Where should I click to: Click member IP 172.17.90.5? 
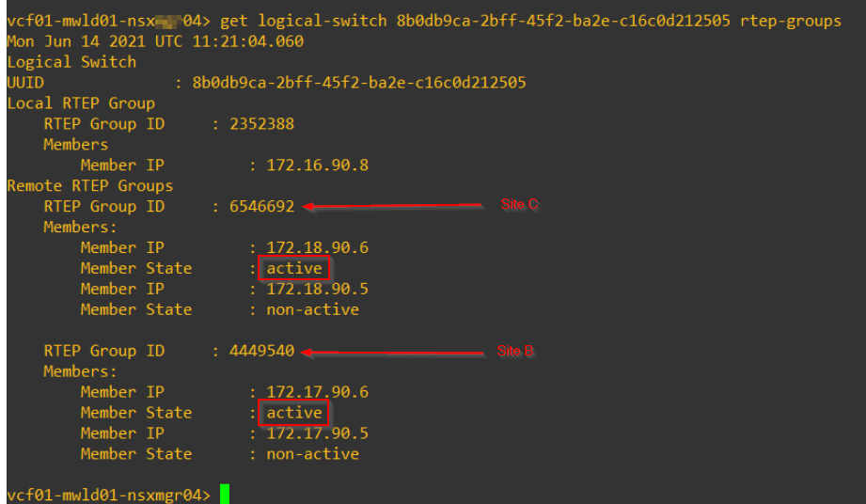coord(318,433)
